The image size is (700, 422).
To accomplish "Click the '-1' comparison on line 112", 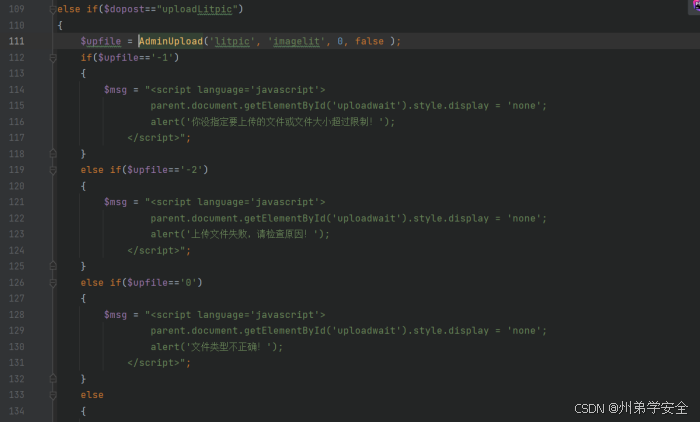I will point(162,58).
